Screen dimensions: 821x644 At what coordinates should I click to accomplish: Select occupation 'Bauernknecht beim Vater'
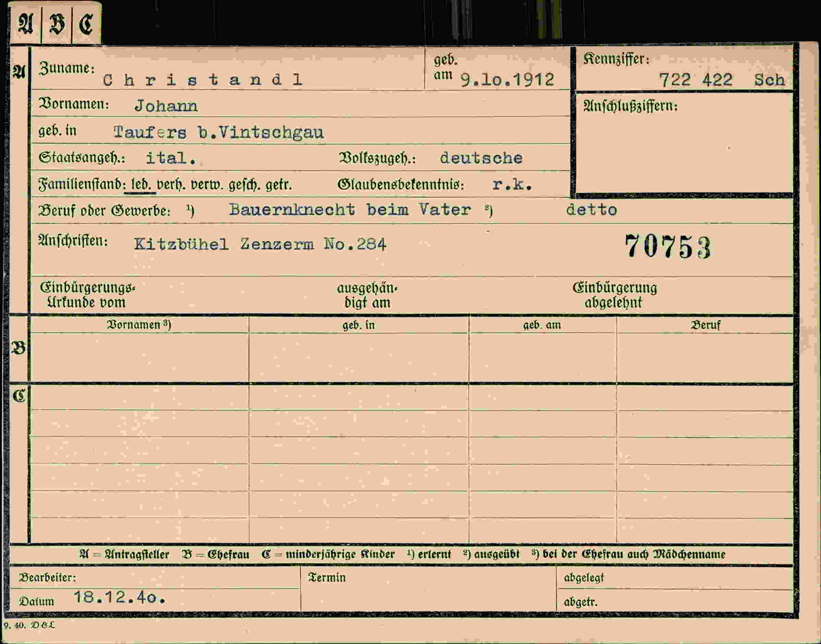coord(350,209)
